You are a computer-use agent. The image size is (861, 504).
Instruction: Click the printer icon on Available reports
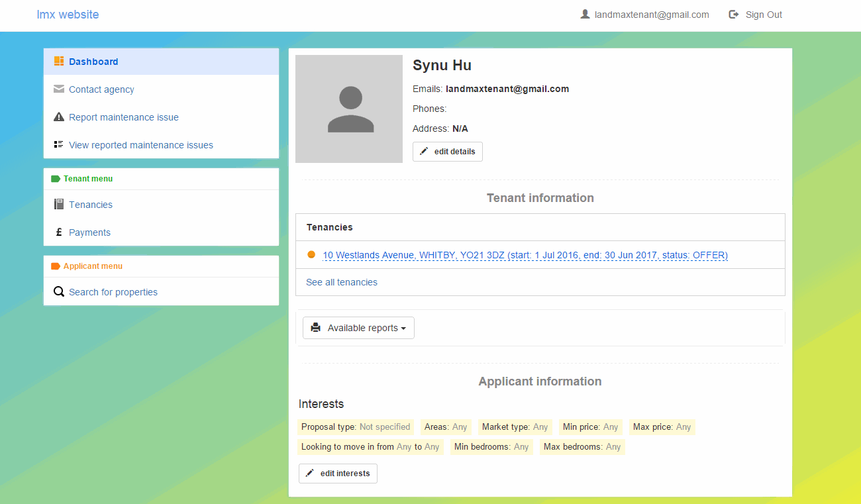pos(315,327)
